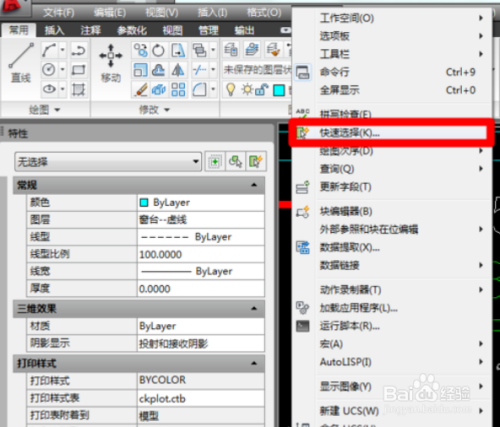Choose 快速选择(K)... from the menu
This screenshot has height=427, width=500.
[391, 133]
